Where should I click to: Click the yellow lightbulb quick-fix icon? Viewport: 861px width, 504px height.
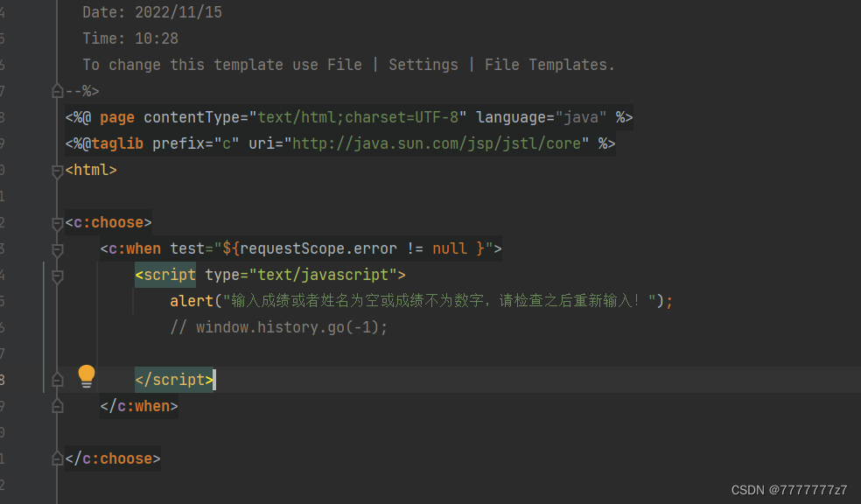pos(87,376)
